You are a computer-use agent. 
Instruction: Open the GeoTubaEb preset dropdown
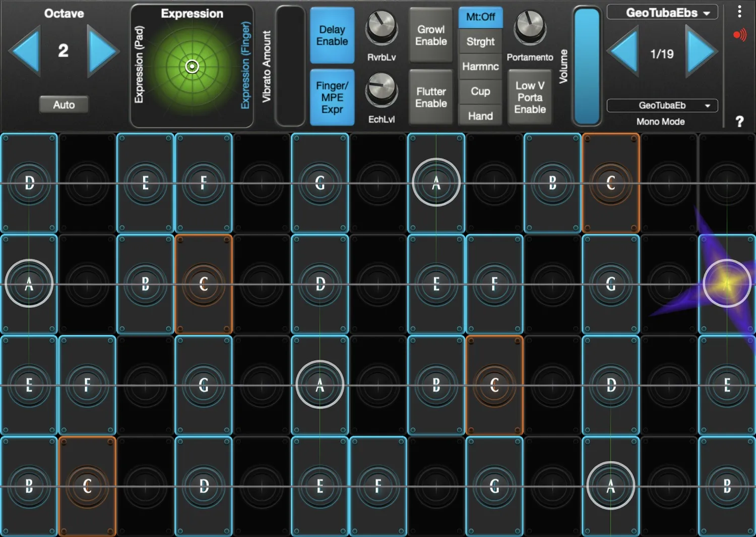[662, 105]
